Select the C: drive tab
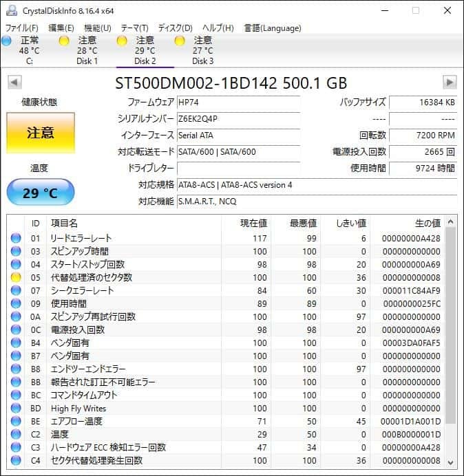 [x=30, y=50]
